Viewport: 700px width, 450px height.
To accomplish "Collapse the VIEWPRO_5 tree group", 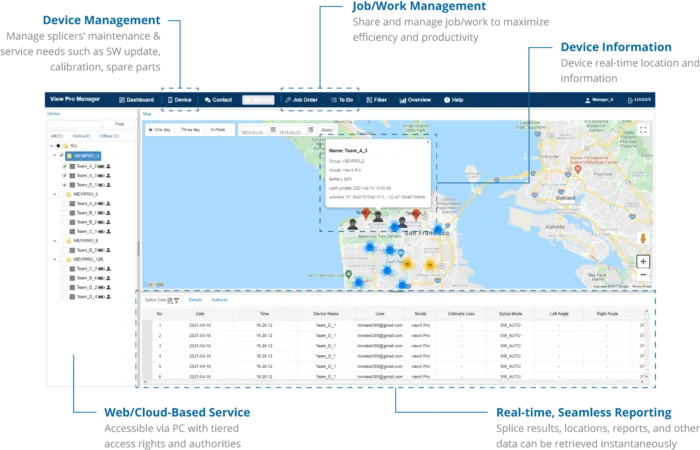I will (55, 194).
